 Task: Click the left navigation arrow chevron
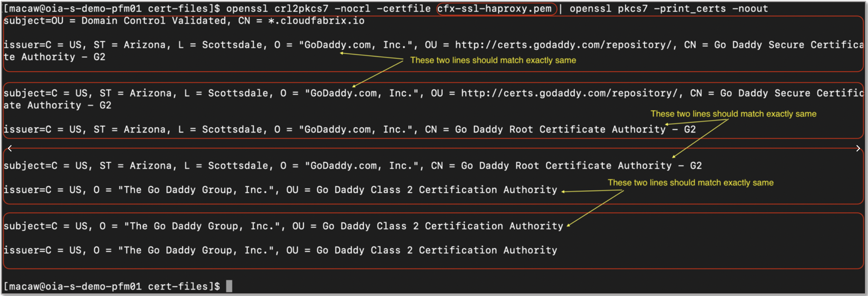(9, 148)
